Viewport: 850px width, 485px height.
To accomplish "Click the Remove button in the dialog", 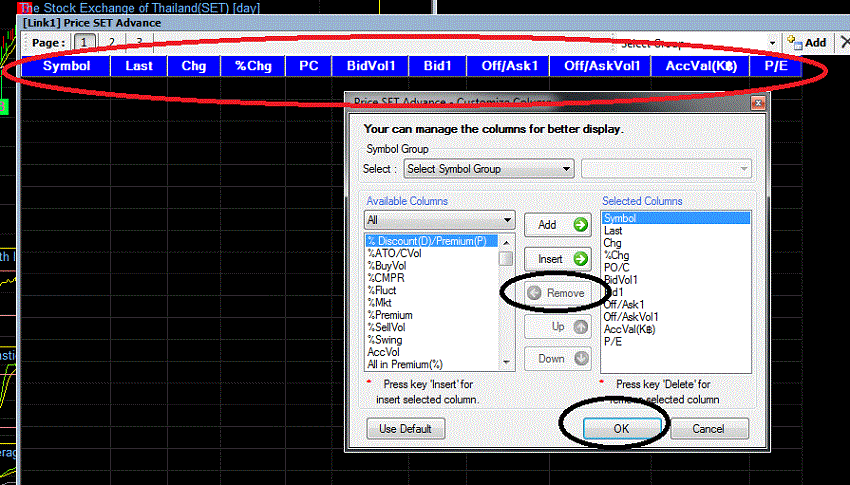I will [x=557, y=293].
